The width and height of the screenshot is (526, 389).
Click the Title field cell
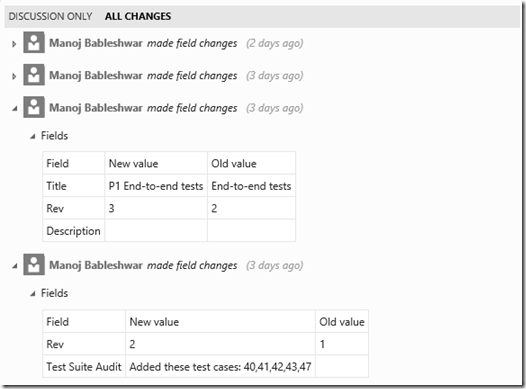(73, 186)
